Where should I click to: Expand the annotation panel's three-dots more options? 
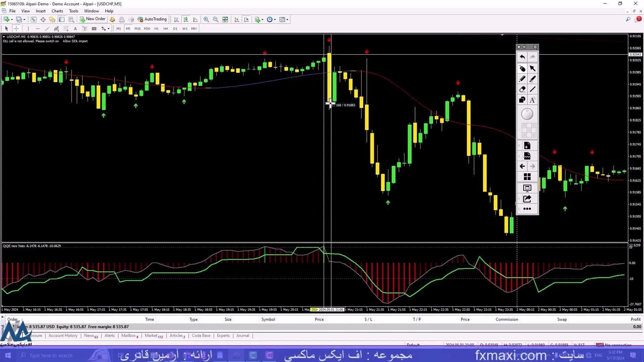point(527,209)
